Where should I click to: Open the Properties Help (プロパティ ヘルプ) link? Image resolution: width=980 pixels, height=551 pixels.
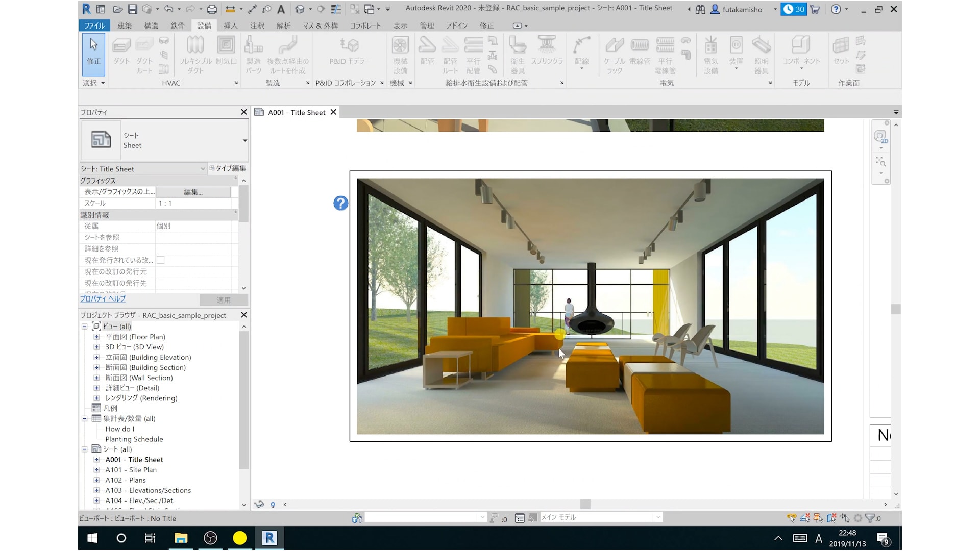tap(103, 299)
